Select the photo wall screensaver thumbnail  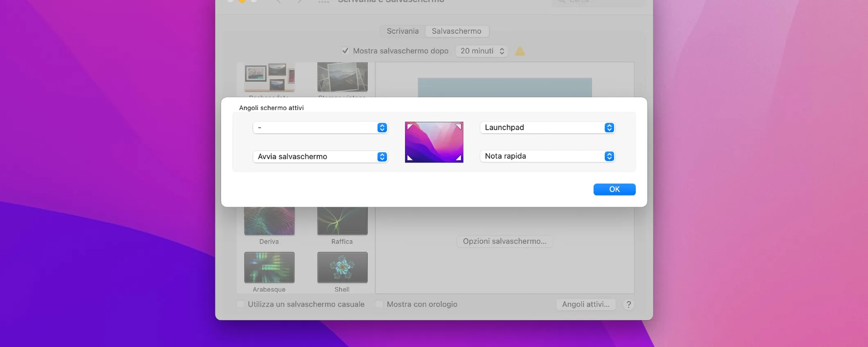269,77
